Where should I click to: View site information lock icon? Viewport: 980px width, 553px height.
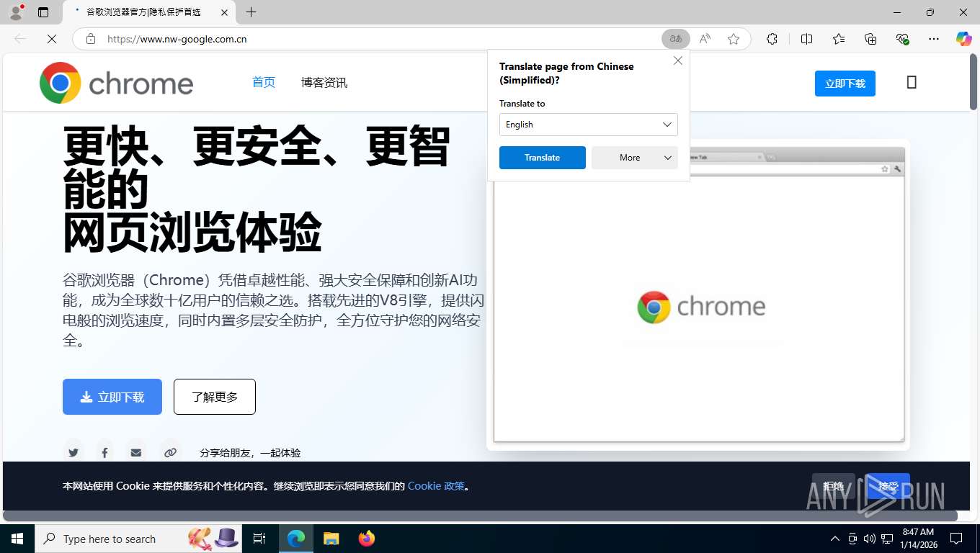pyautogui.click(x=91, y=39)
